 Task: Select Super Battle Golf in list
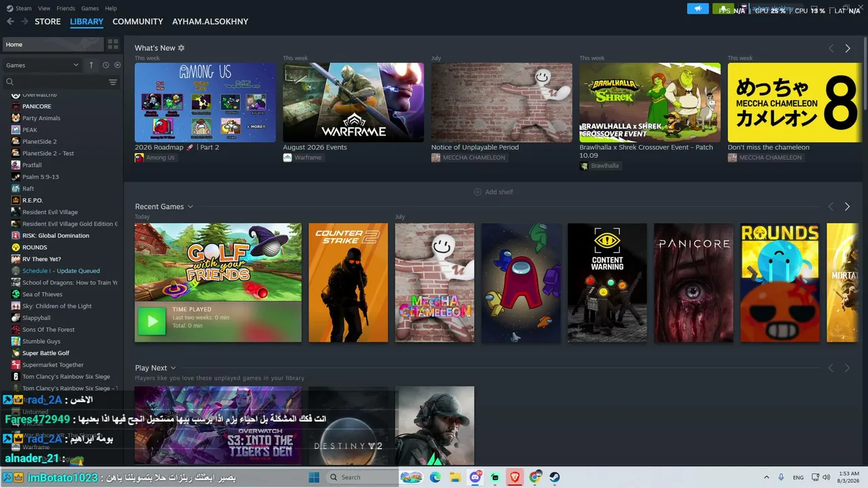click(x=45, y=353)
